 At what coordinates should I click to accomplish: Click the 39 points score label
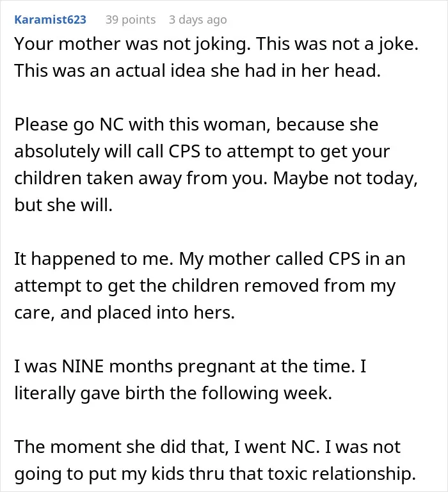tap(131, 20)
